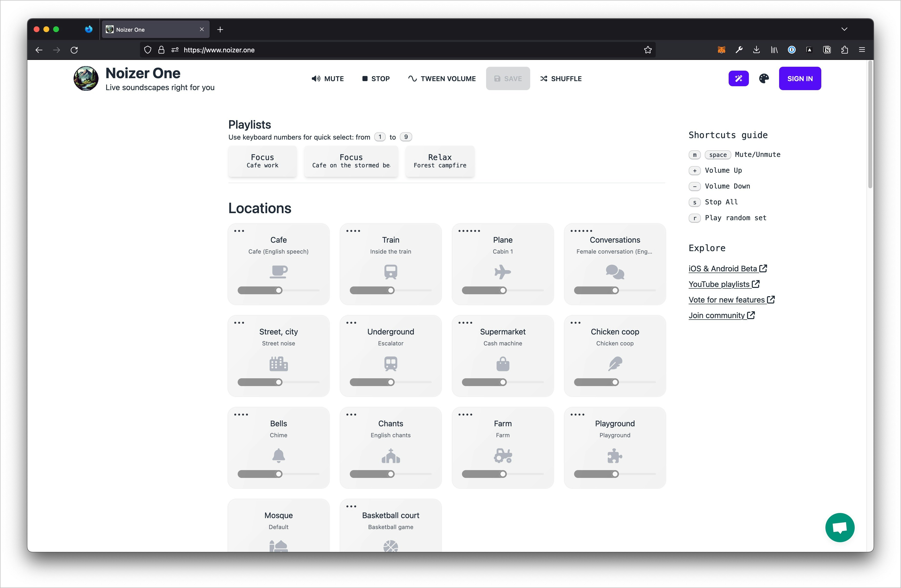Image resolution: width=901 pixels, height=588 pixels.
Task: Adjust the Chants volume slider
Action: [390, 474]
